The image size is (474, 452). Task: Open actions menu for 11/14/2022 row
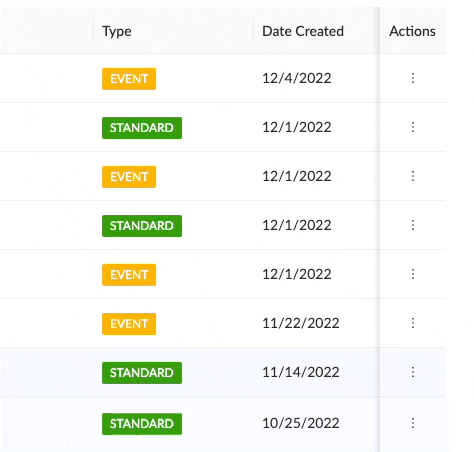[x=413, y=372]
